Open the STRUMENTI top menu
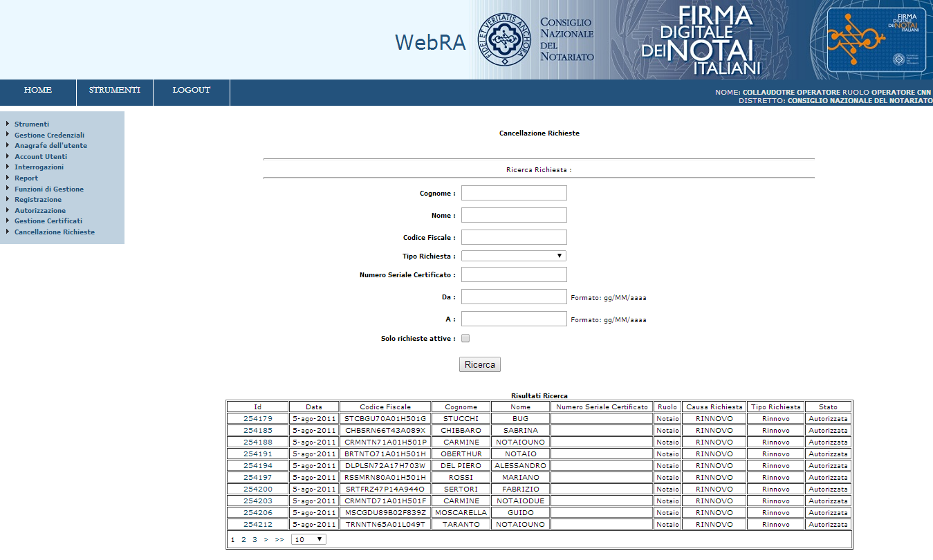Screen dimensions: 933x560 pyautogui.click(x=115, y=90)
